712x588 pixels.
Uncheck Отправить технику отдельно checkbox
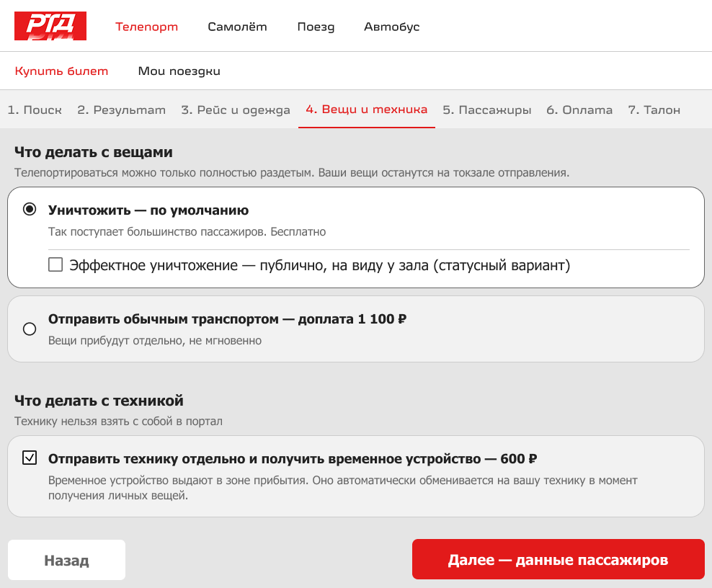[x=30, y=458]
